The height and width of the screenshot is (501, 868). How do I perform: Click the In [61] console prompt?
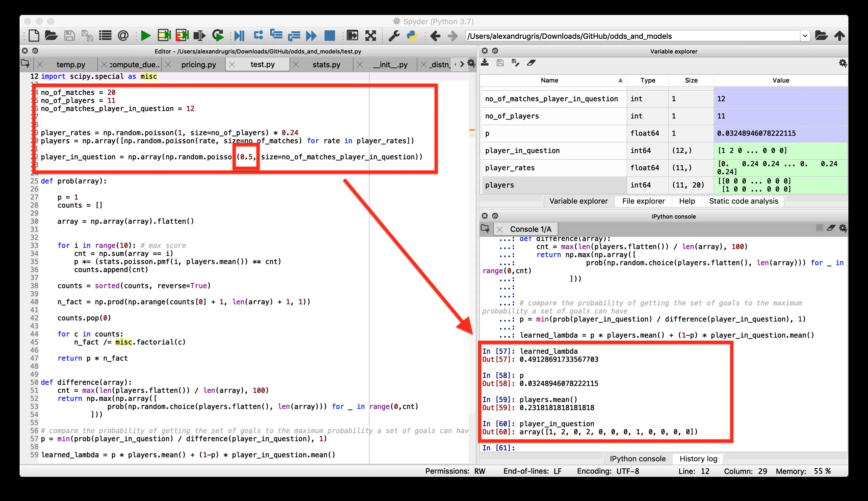click(498, 448)
